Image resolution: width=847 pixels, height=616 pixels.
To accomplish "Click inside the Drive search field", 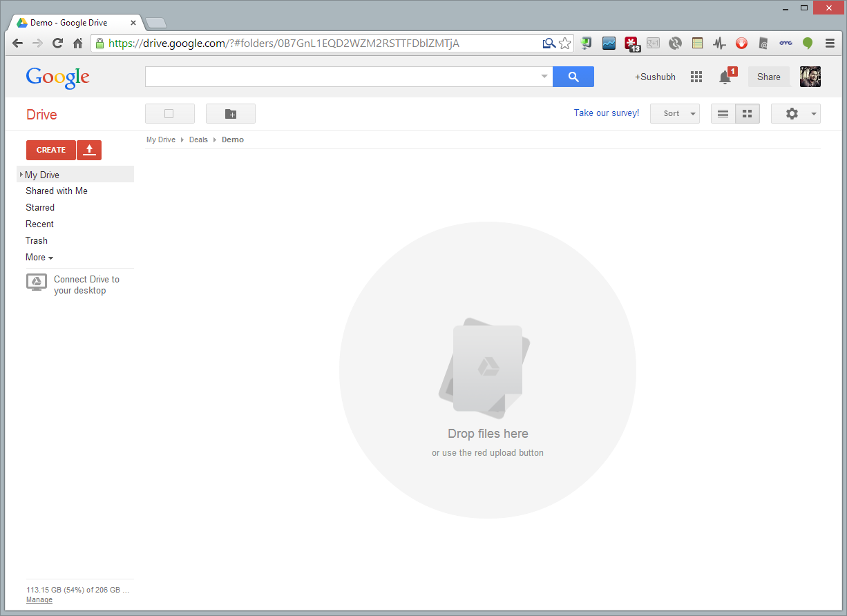I will [x=342, y=77].
